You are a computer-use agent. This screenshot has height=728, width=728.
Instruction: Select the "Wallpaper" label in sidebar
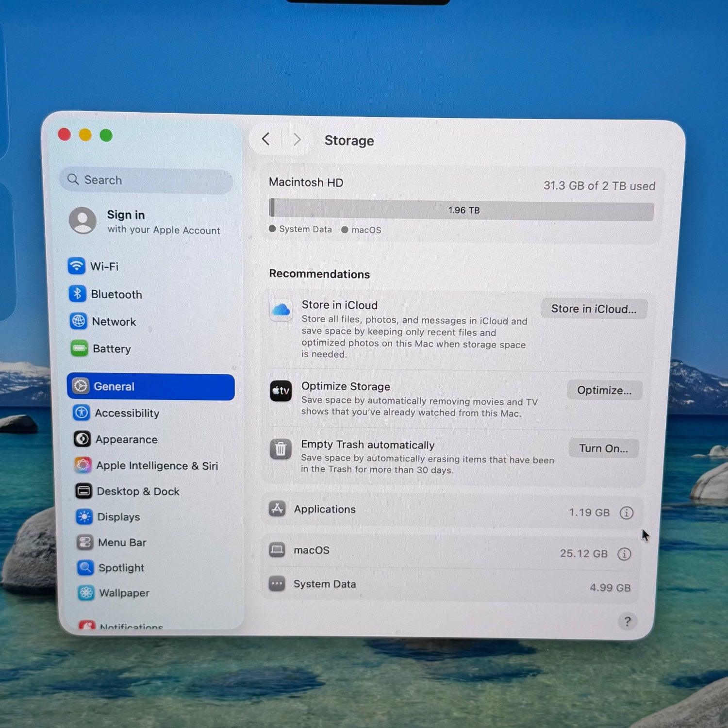124,593
